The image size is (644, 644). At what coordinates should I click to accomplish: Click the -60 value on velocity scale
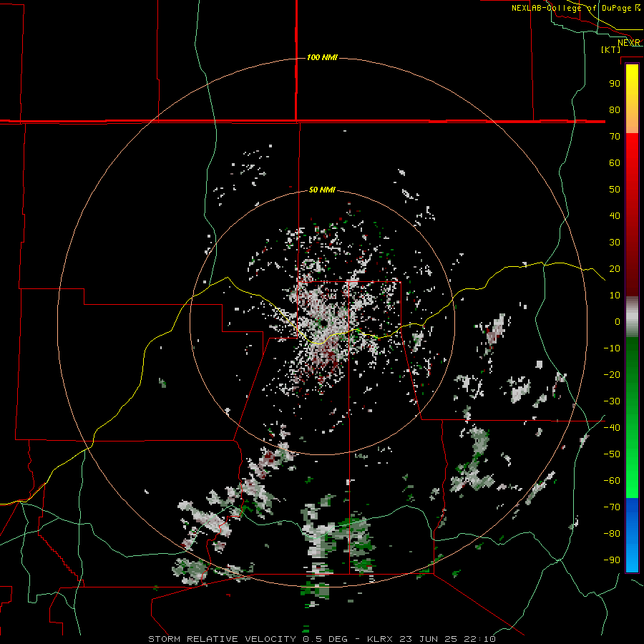(x=612, y=481)
